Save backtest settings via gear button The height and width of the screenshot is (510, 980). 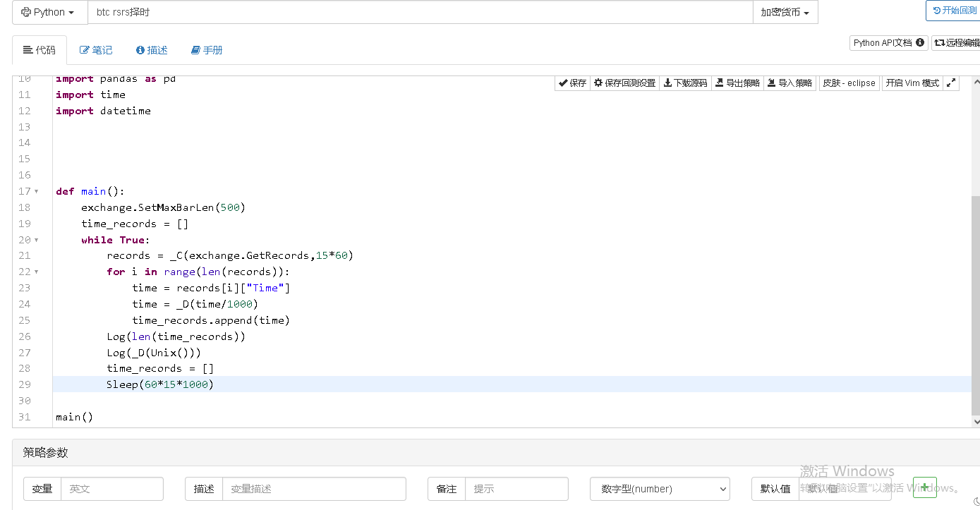pyautogui.click(x=624, y=83)
